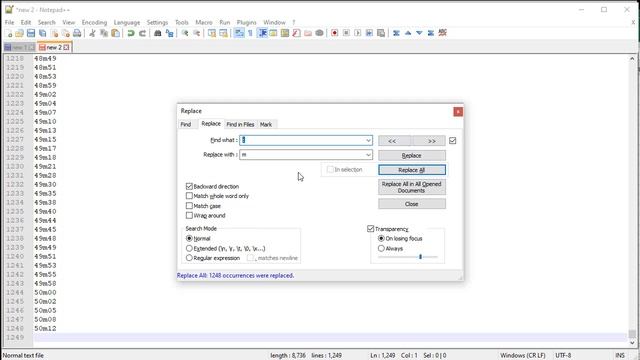
Task: Select the Normal search mode radio button
Action: (189, 238)
